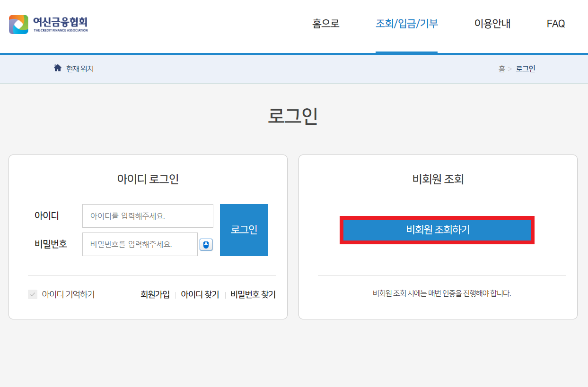Open the FAQ menu
This screenshot has height=387, width=588.
[x=556, y=24]
